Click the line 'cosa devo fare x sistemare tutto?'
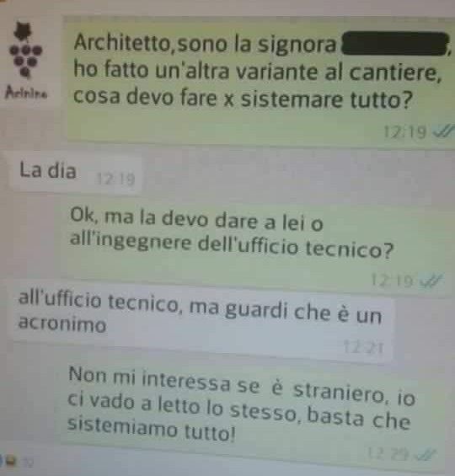Image resolution: width=455 pixels, height=476 pixels. [x=243, y=98]
